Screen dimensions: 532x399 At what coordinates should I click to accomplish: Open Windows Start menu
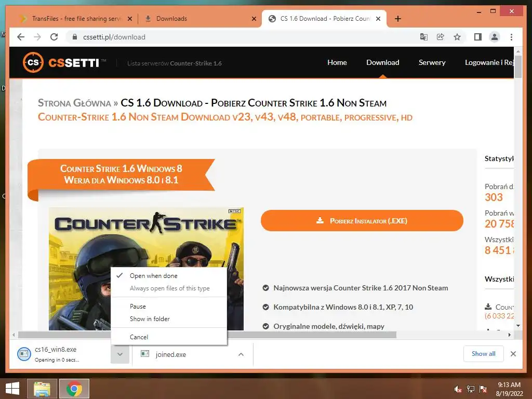coord(12,389)
